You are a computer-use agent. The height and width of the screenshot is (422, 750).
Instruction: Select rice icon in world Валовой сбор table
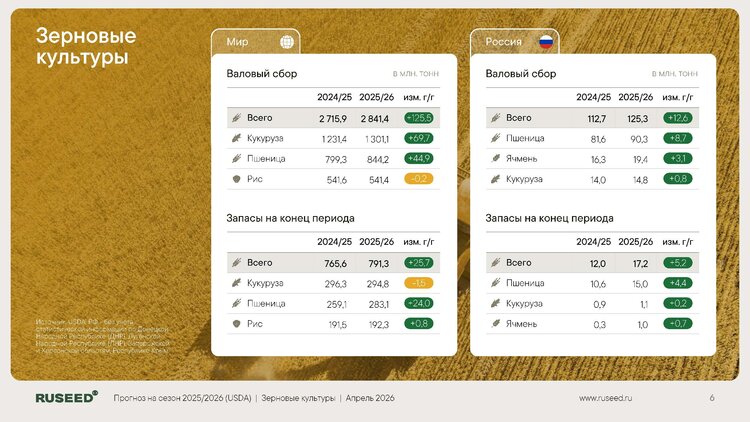pyautogui.click(x=235, y=179)
